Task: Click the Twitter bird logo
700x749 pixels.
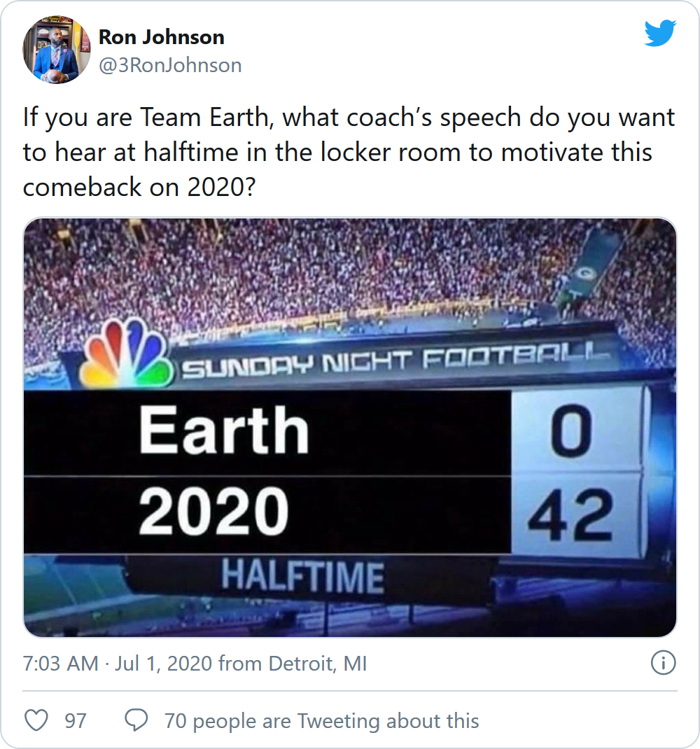Action: [660, 33]
